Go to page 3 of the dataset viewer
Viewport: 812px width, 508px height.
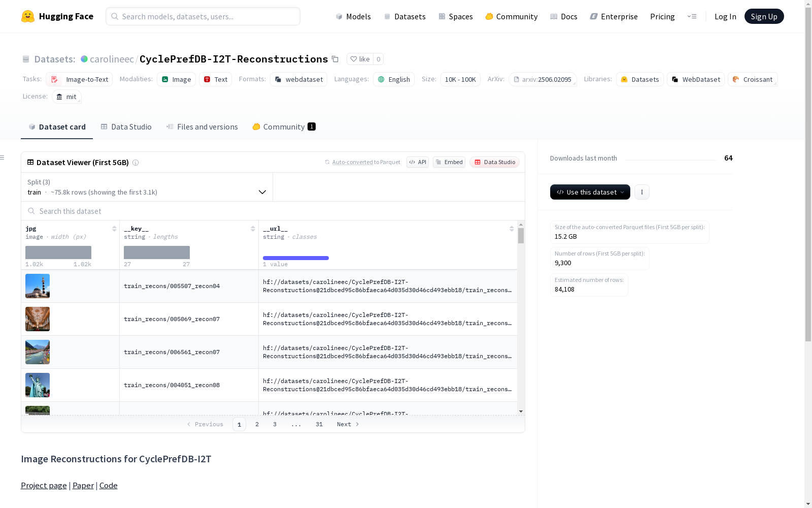tap(275, 424)
